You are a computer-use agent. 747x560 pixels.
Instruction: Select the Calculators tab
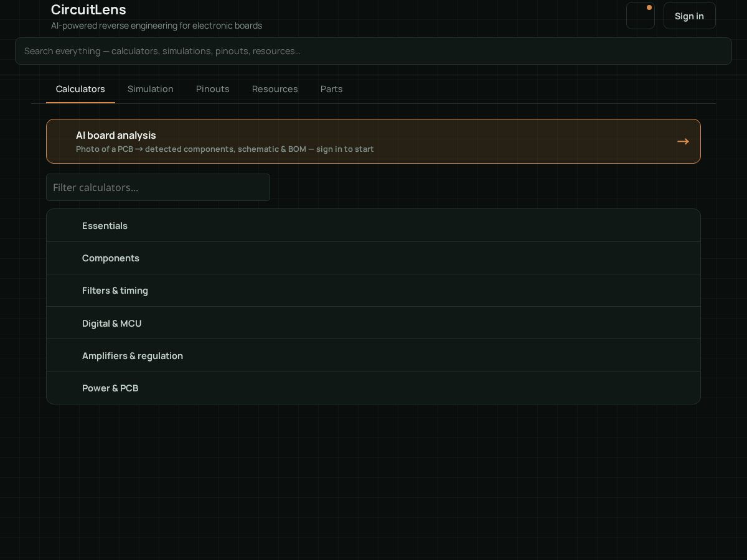click(80, 89)
